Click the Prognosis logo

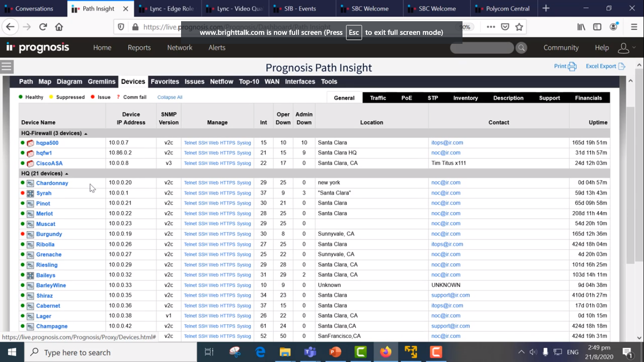tap(38, 48)
